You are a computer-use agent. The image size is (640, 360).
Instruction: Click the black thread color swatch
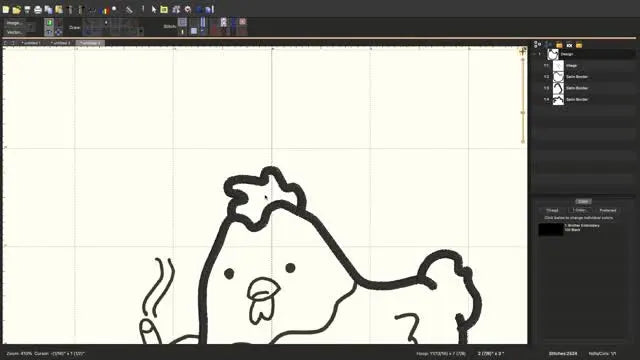tap(551, 229)
